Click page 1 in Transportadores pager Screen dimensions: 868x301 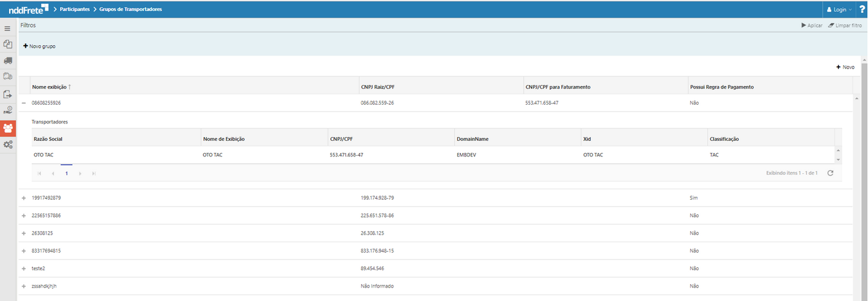coord(66,174)
